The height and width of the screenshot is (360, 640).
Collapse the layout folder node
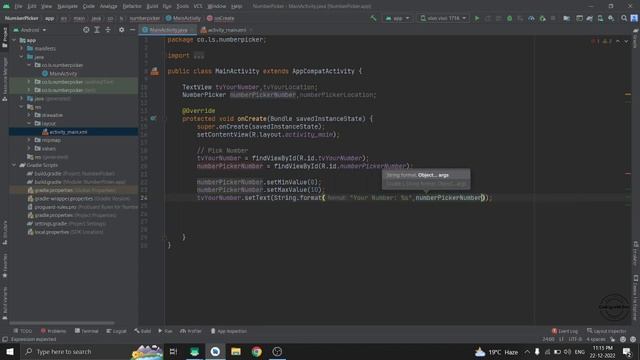tap(29, 123)
